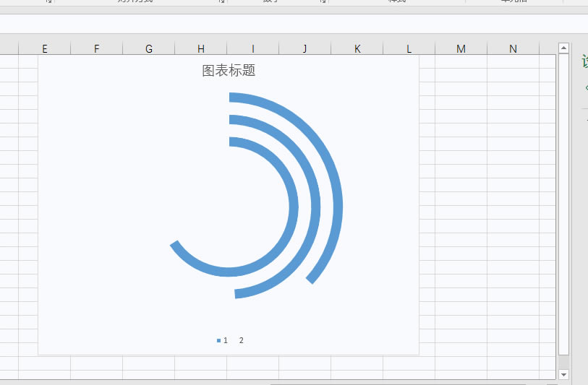Select column N header
The height and width of the screenshot is (385, 588).
[x=513, y=48]
